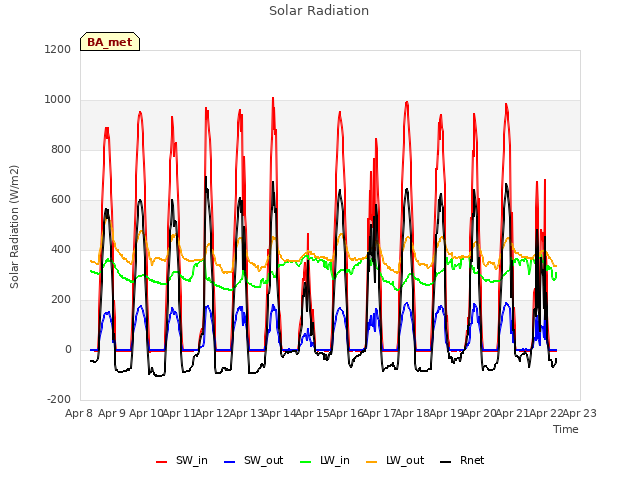Click the red SW_in legend swatch

point(162,462)
